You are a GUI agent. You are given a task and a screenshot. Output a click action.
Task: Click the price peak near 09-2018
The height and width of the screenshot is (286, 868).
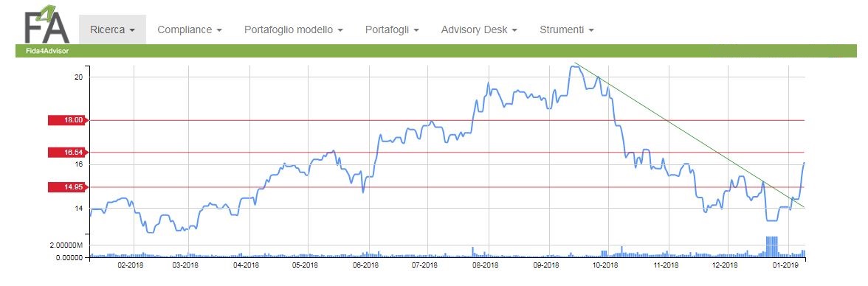576,68
